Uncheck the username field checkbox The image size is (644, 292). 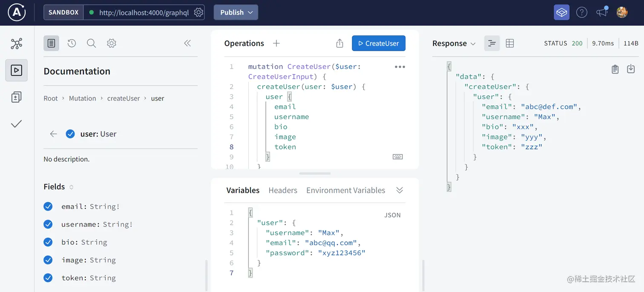(48, 224)
